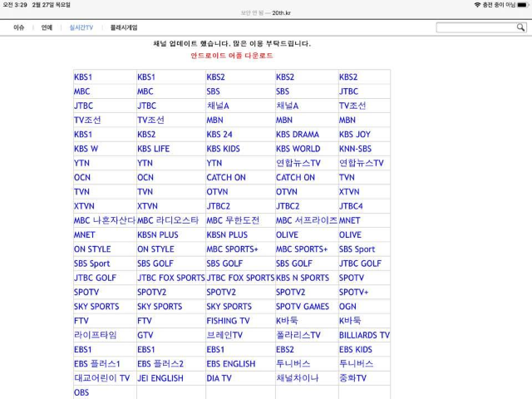The height and width of the screenshot is (399, 532).
Task: Open the KBS KIDS channel
Action: (x=223, y=149)
